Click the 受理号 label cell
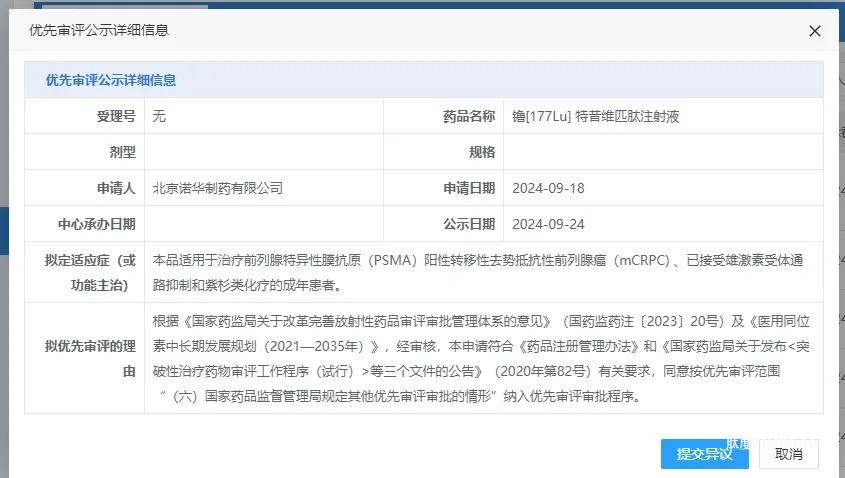The width and height of the screenshot is (845, 478). (85, 116)
